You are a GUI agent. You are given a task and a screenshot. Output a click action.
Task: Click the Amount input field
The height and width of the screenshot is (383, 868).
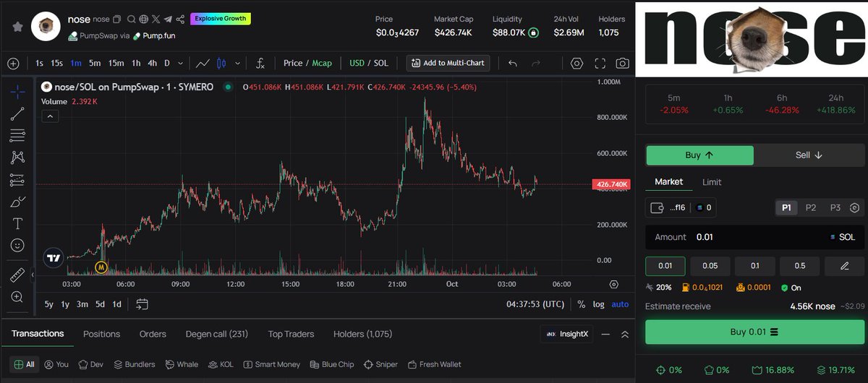[754, 237]
